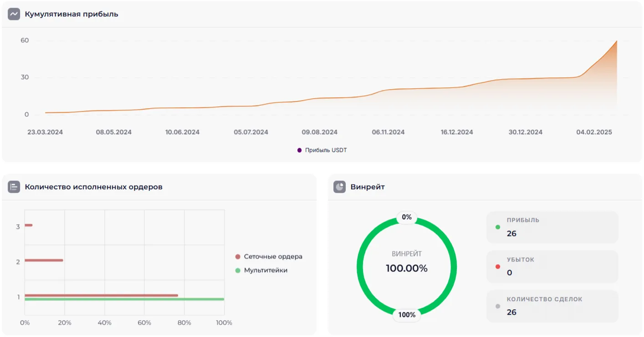Click the gray dot beside Количество сделок
The image size is (644, 337).
498,306
